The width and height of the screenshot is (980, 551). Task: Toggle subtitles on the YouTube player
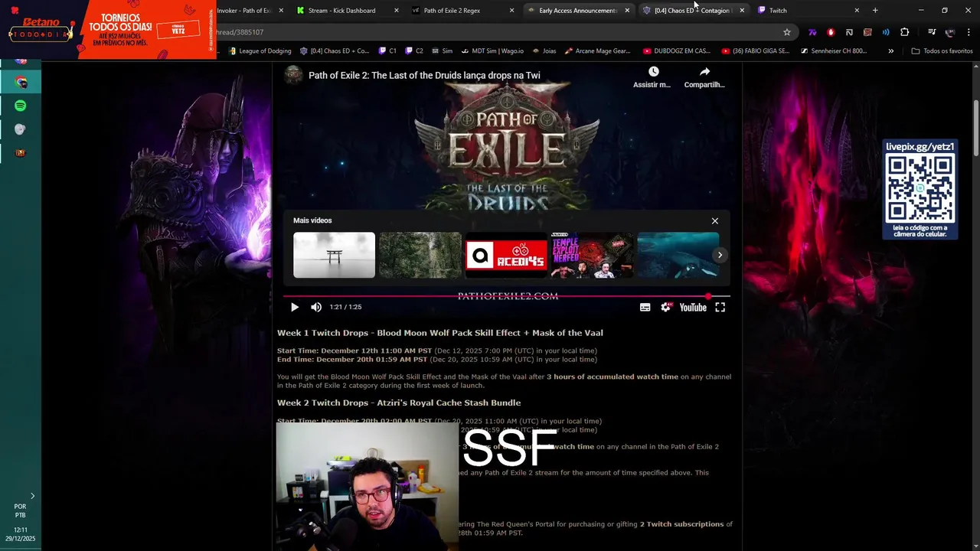tap(645, 307)
